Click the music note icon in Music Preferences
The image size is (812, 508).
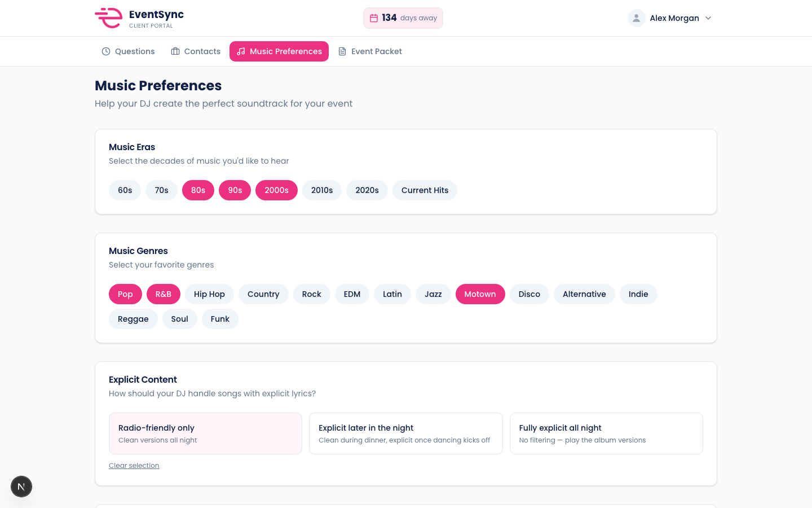pos(241,51)
